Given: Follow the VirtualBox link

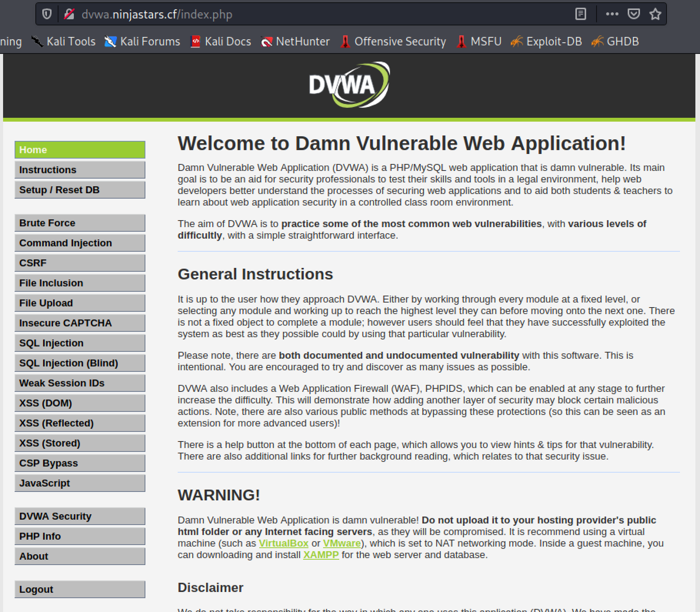Looking at the screenshot, I should (x=283, y=543).
